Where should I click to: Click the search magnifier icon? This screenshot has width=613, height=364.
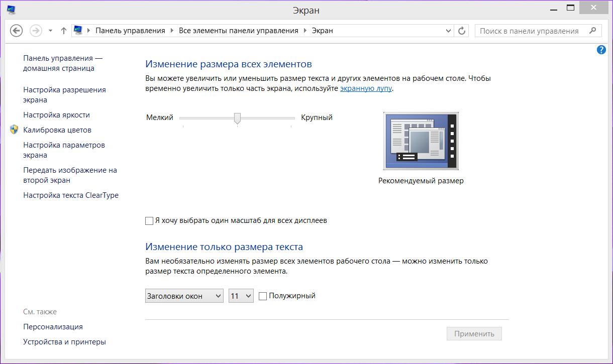point(593,31)
